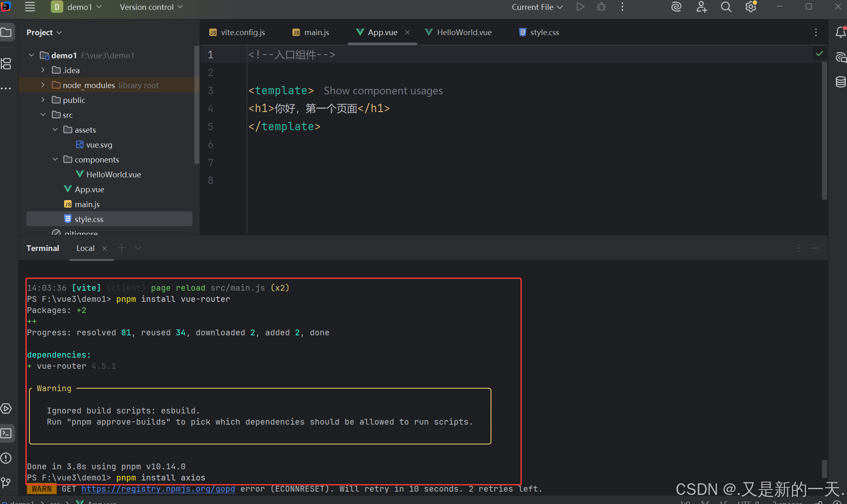Collapse the components folder
Image resolution: width=847 pixels, height=504 pixels.
coord(55,159)
